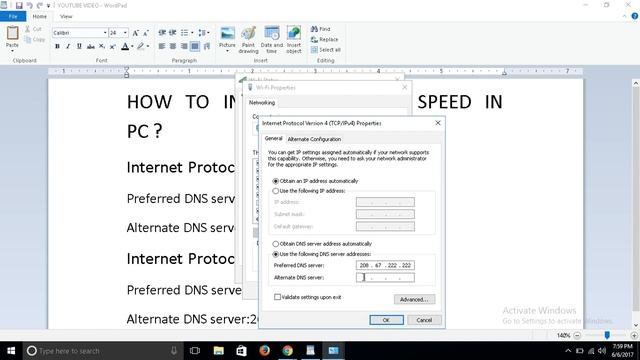Align text right
Viewport: 640px width, 360px height.
coord(184,47)
